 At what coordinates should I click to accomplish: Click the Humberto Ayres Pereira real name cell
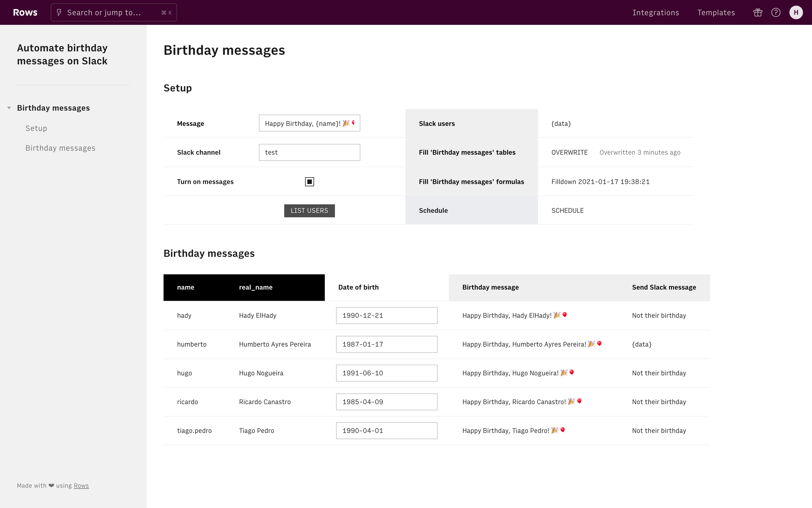click(x=275, y=344)
